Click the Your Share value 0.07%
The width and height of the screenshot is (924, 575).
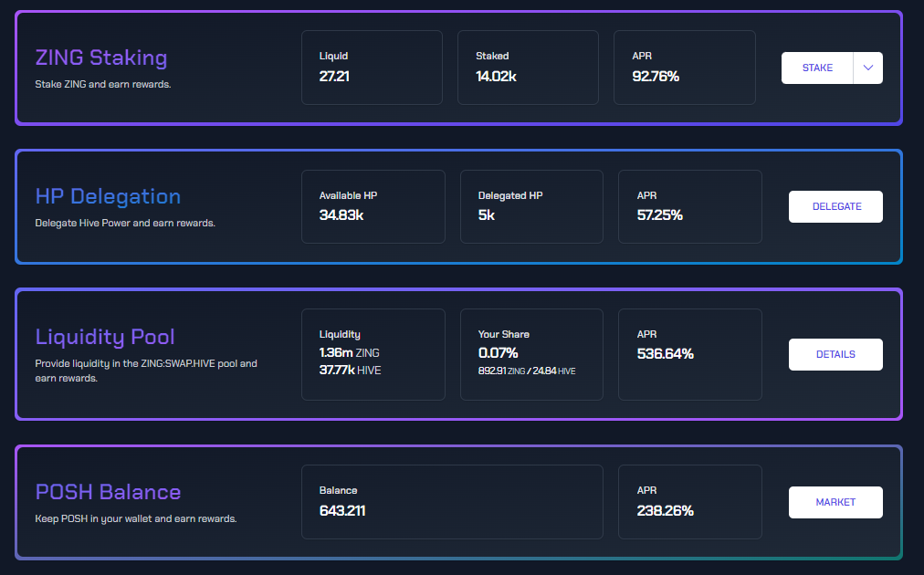(x=498, y=353)
